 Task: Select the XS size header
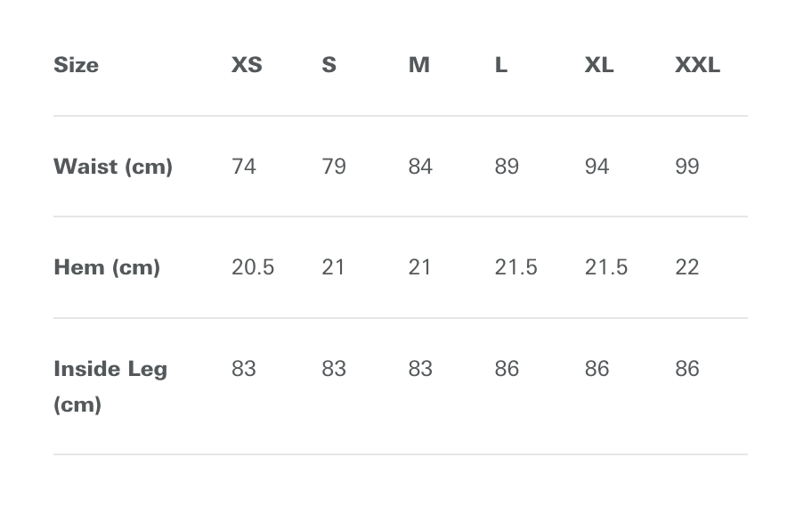coord(247,65)
